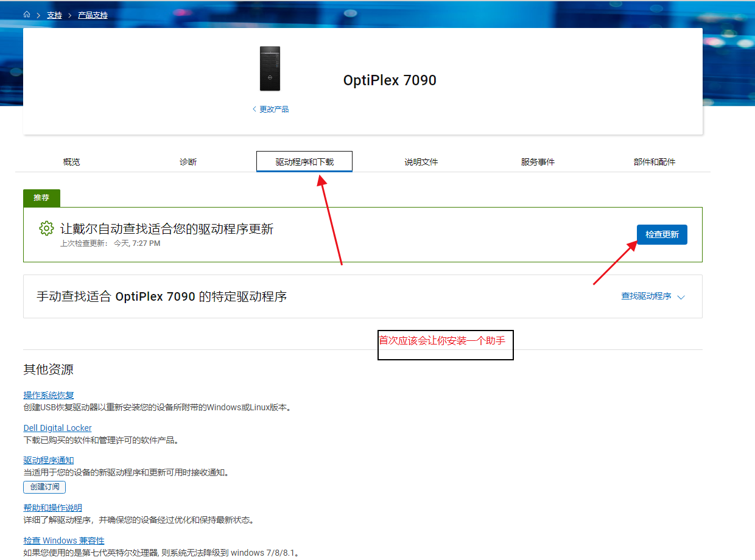Click the 更改产品 link
The height and width of the screenshot is (560, 755).
point(270,110)
